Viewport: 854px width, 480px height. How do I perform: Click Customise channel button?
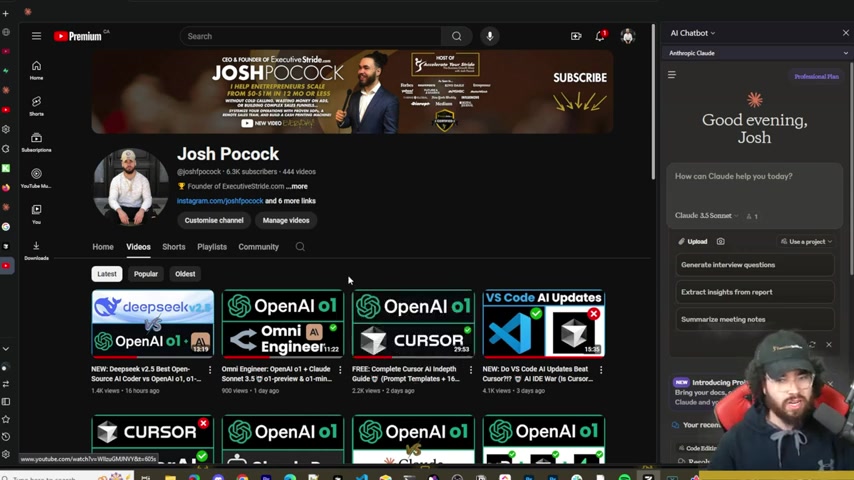[214, 221]
